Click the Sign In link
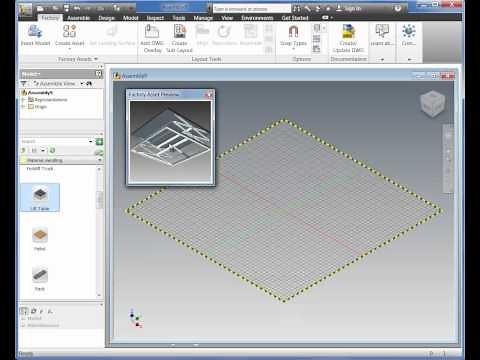 (x=353, y=8)
